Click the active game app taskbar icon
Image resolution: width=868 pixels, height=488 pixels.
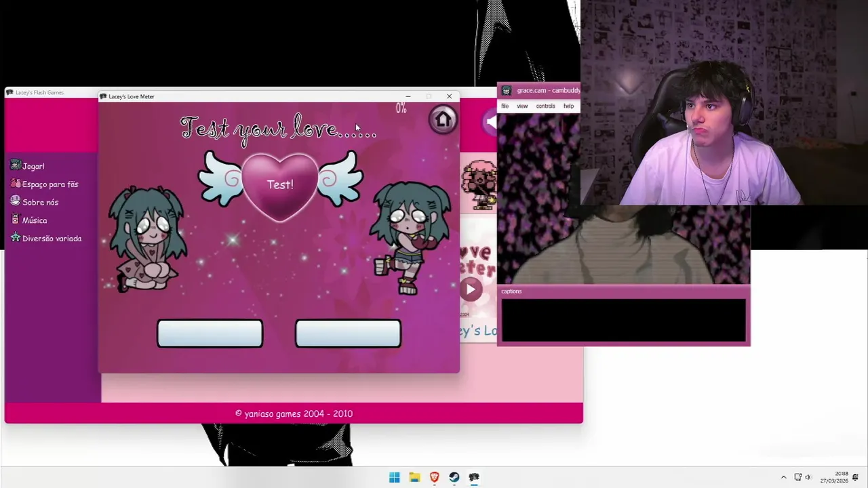[474, 477]
